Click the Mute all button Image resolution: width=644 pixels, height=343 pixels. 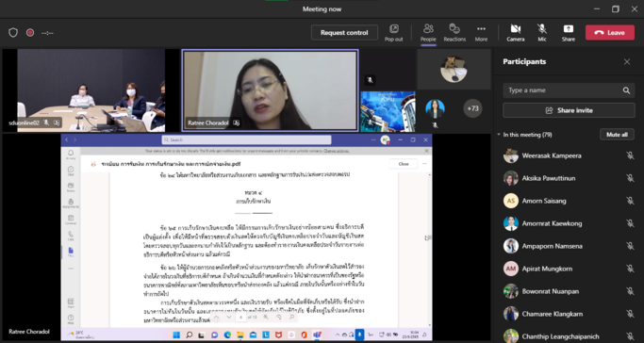pos(617,135)
